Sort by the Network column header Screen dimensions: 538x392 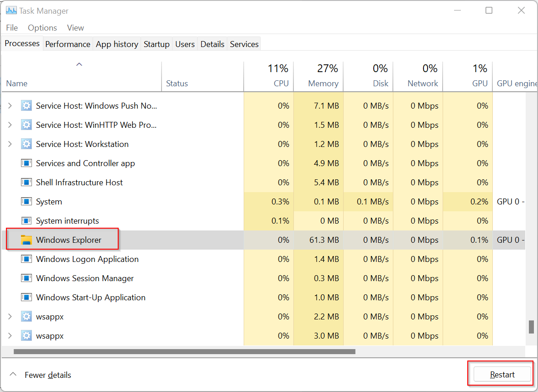click(418, 76)
